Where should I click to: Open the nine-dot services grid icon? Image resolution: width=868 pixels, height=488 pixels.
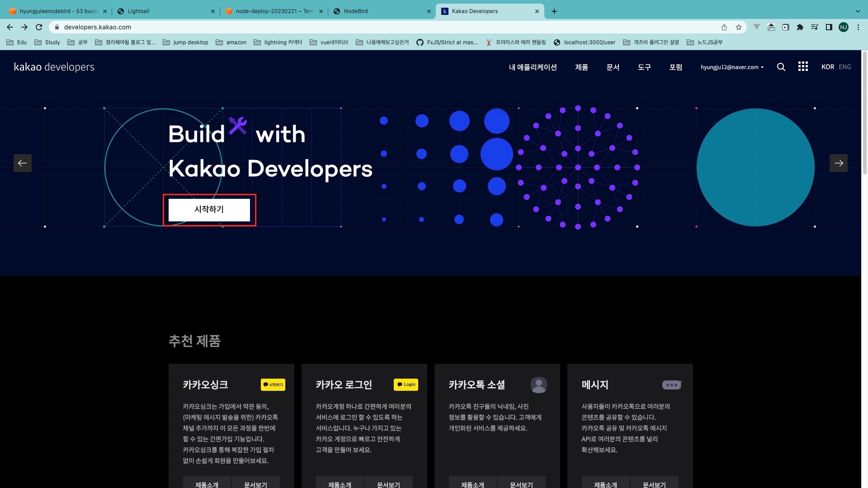(x=803, y=67)
